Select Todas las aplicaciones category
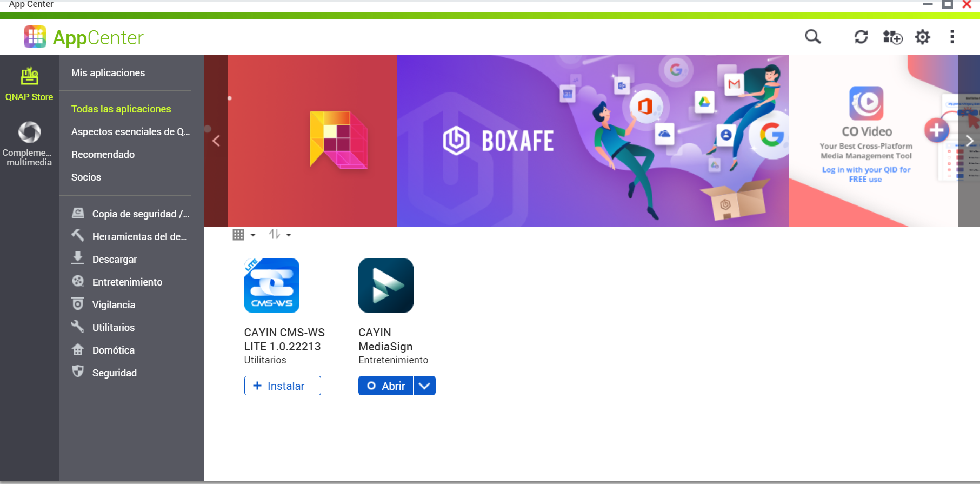This screenshot has width=980, height=484. click(x=121, y=109)
